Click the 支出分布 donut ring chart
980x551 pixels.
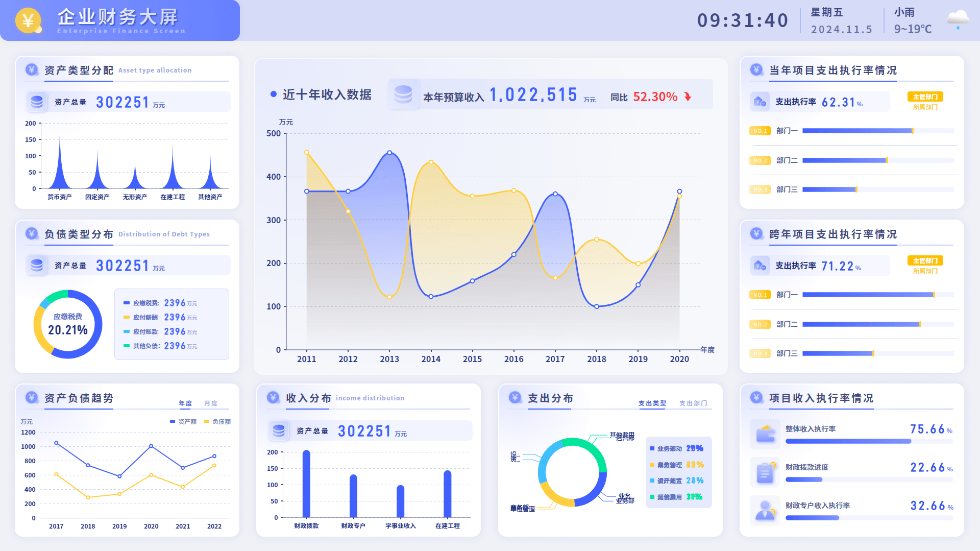click(x=572, y=472)
